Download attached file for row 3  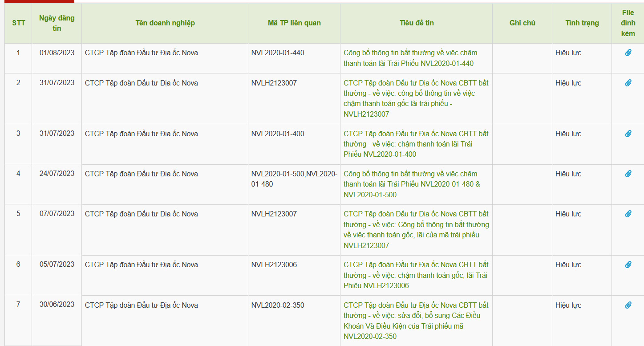tap(628, 134)
